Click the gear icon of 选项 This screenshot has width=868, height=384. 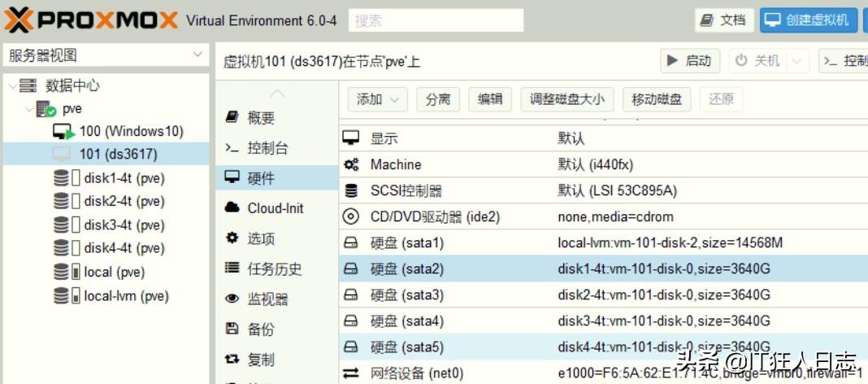click(x=232, y=238)
